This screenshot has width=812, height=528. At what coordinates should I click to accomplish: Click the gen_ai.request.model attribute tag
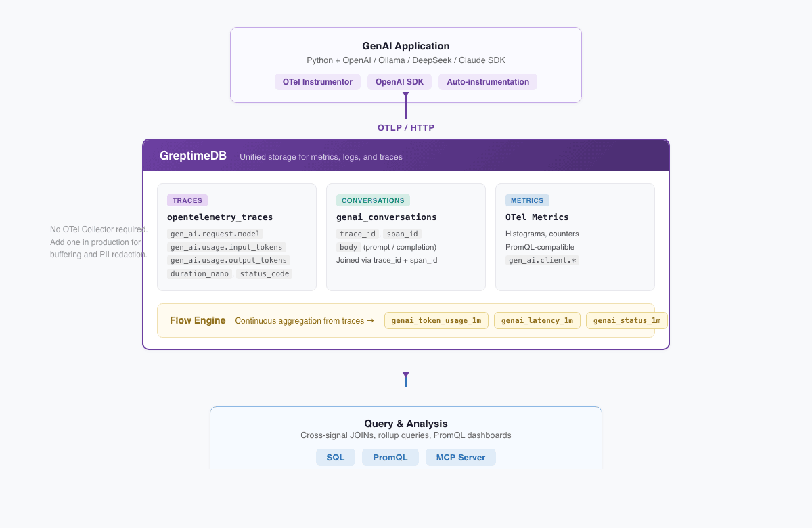215,234
